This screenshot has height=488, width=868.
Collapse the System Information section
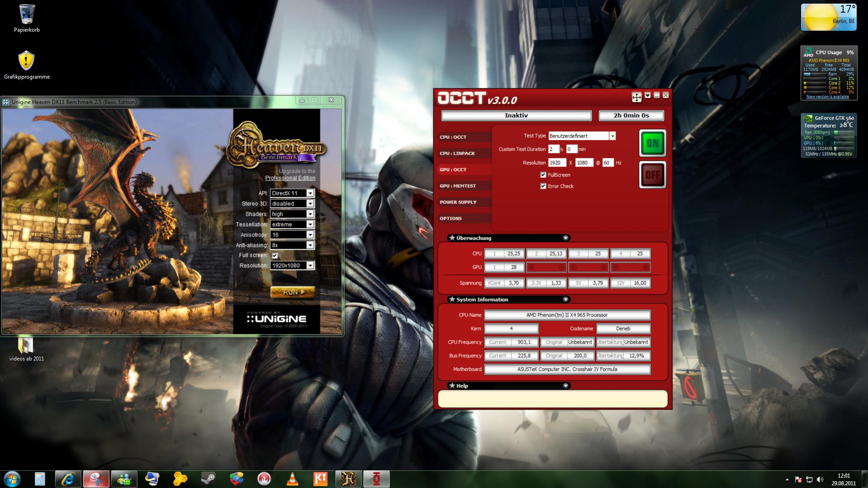click(x=565, y=299)
